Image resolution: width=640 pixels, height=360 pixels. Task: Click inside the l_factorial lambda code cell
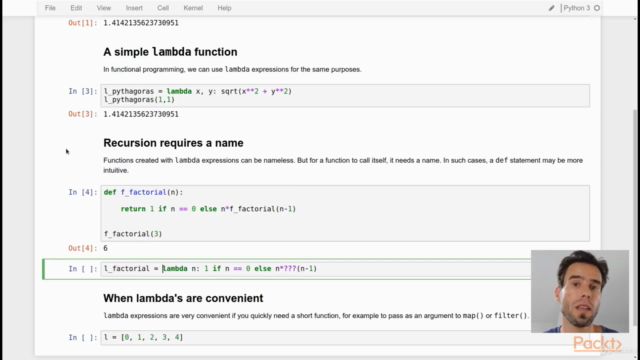tap(316, 269)
